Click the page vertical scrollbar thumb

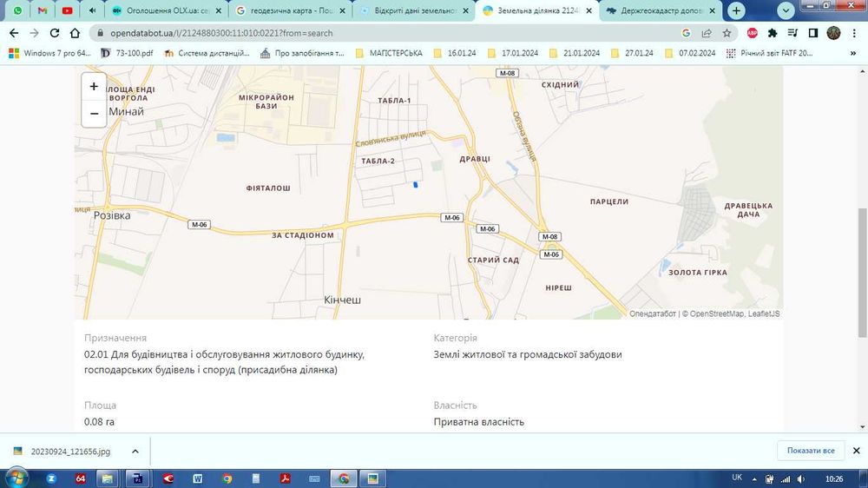click(x=863, y=273)
